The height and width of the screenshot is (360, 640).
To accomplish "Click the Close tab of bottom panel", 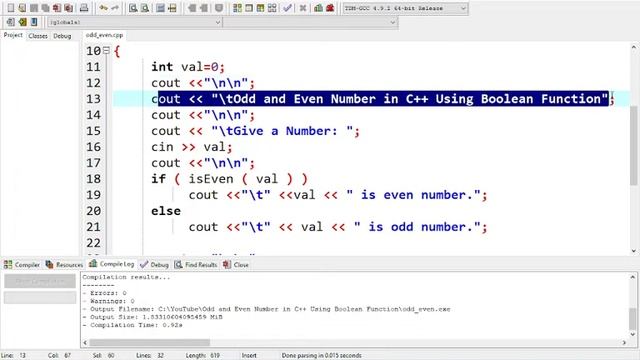I will (236, 264).
